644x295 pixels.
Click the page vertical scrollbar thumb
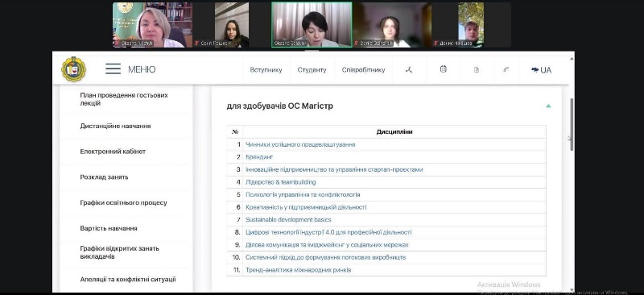point(572,124)
